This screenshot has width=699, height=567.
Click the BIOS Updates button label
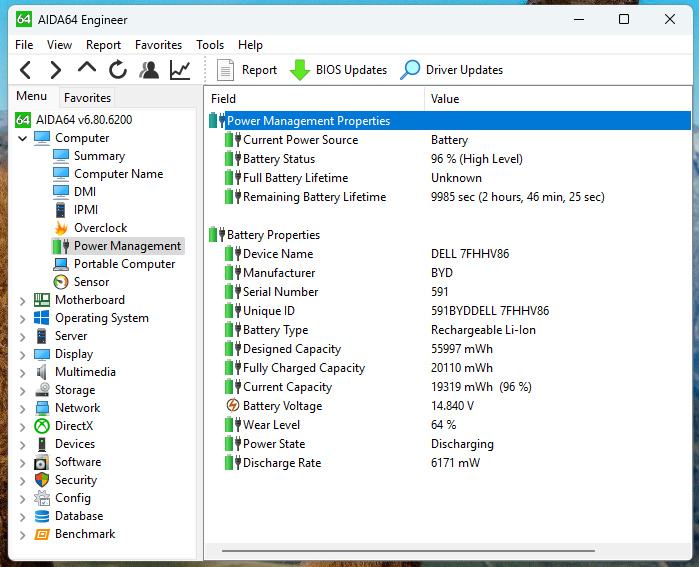click(x=351, y=70)
